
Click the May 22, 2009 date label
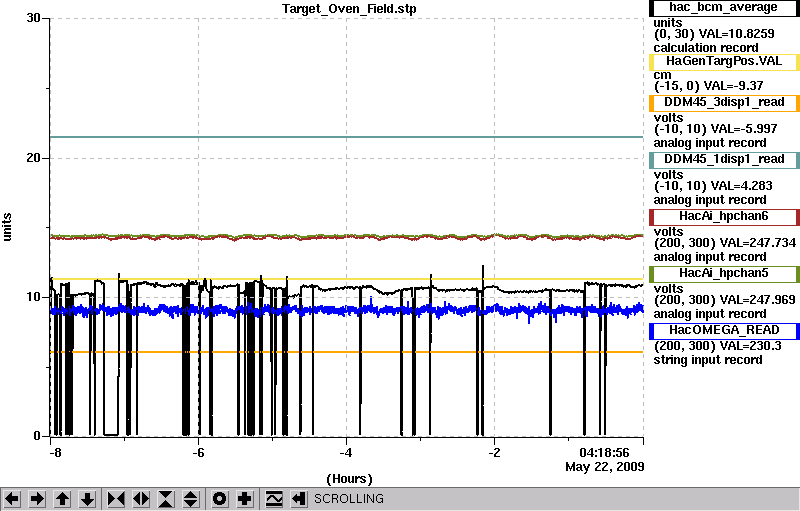coord(605,467)
